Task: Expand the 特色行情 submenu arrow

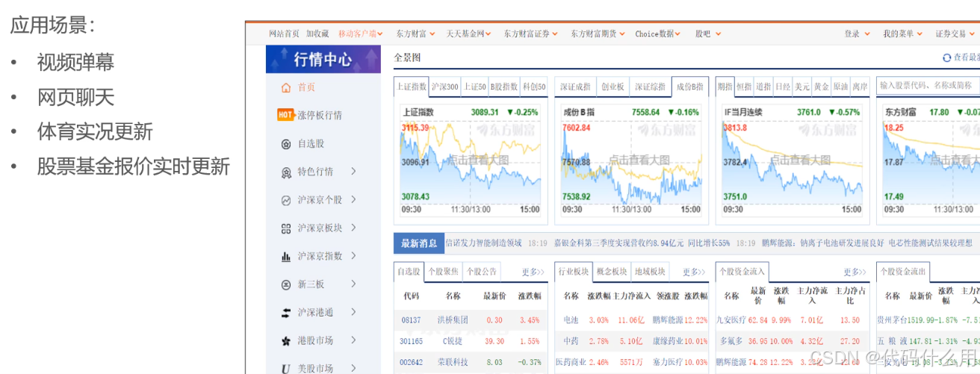Action: 353,172
